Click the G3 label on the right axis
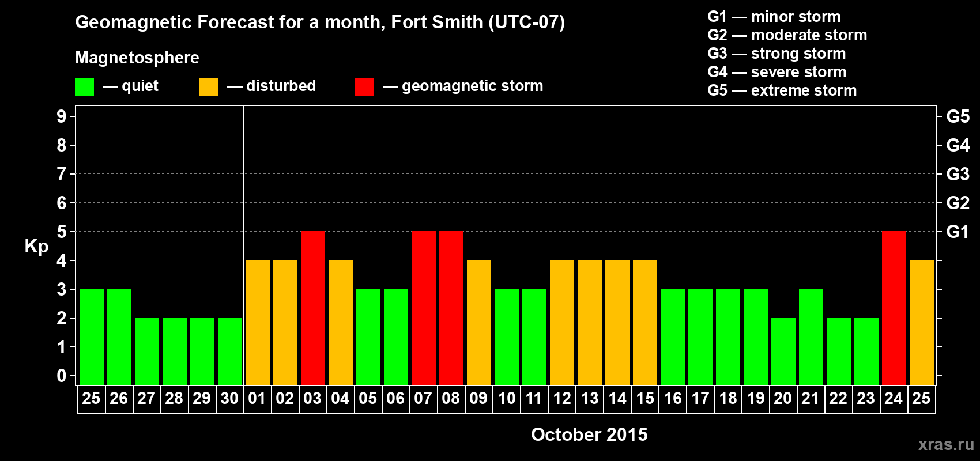Viewport: 980px width, 461px height. [958, 174]
